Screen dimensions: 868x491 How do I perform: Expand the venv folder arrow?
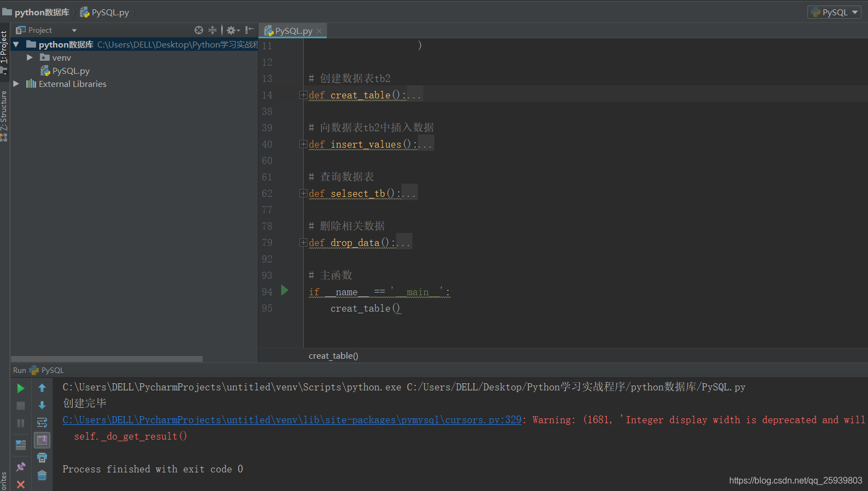[29, 57]
